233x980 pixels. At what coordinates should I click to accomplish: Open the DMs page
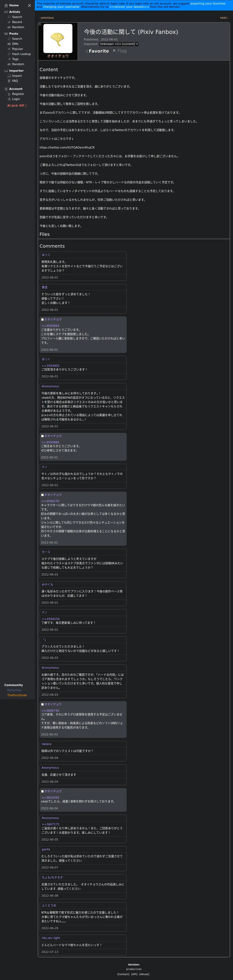pyautogui.click(x=15, y=44)
